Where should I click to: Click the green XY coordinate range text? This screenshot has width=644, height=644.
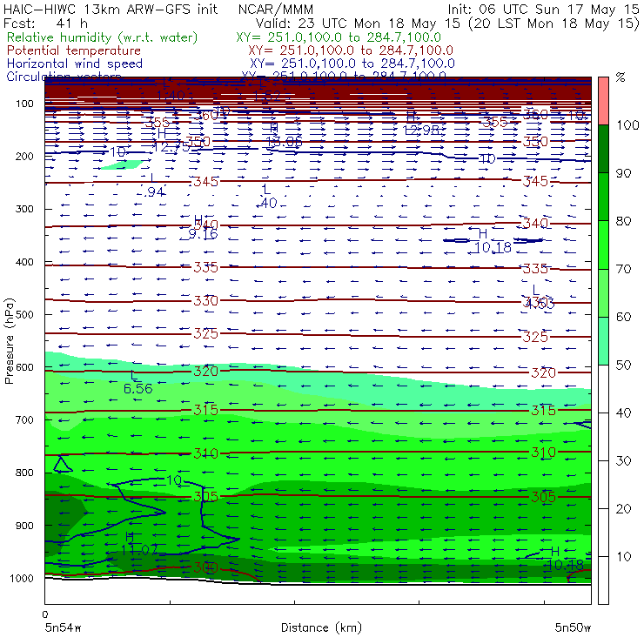(x=339, y=37)
